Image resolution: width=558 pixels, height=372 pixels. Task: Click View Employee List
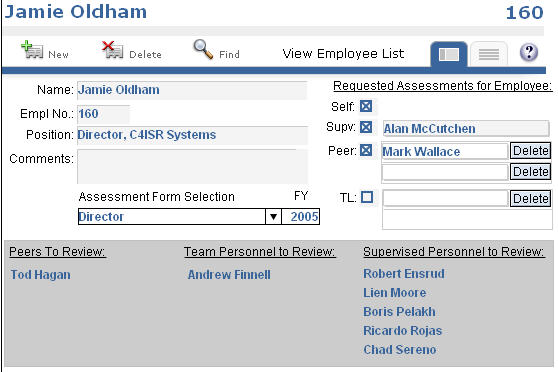[x=343, y=54]
